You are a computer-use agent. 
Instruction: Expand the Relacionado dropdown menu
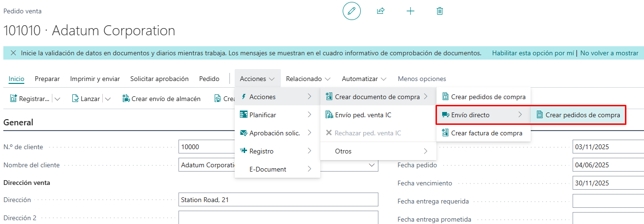pyautogui.click(x=308, y=79)
